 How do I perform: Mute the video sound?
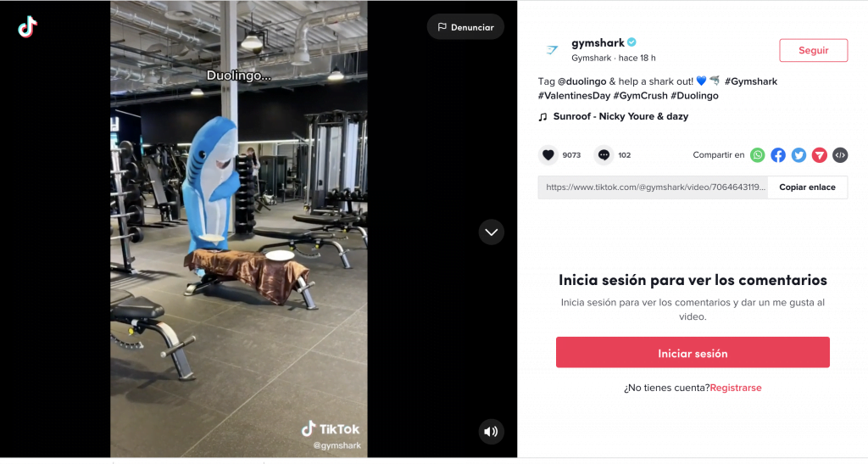(x=491, y=431)
